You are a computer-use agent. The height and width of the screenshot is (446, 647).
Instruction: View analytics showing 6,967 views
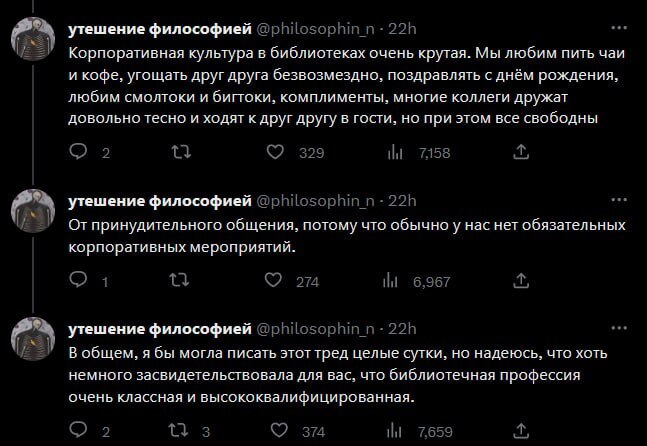click(x=394, y=282)
